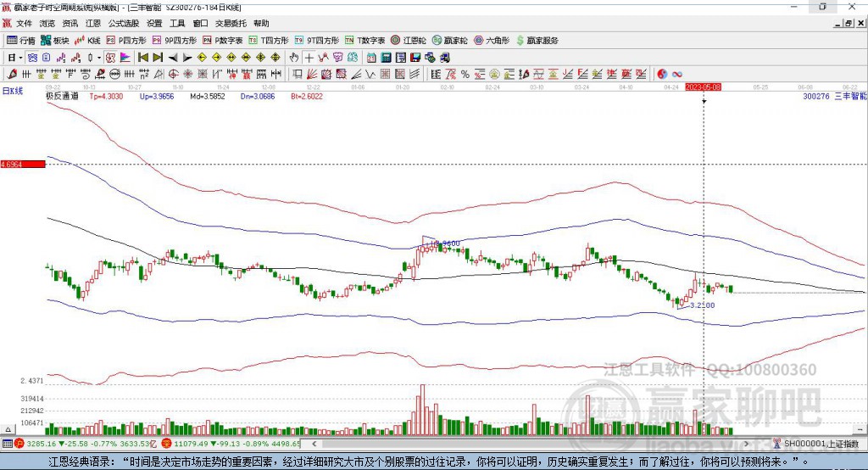Open the calculator icon
Screen dimensions: 868x470
coord(387,58)
